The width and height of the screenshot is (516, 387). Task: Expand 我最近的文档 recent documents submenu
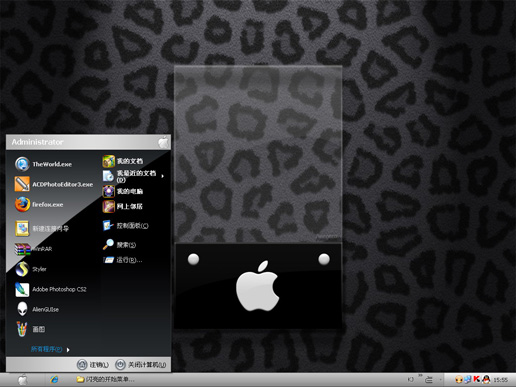(133, 176)
